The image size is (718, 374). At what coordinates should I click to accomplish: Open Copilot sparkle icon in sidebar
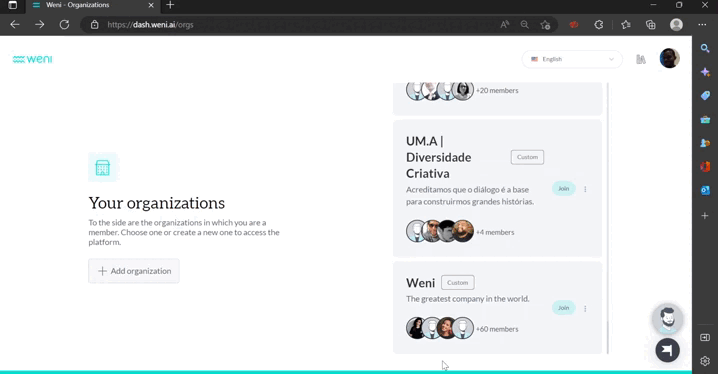click(705, 72)
